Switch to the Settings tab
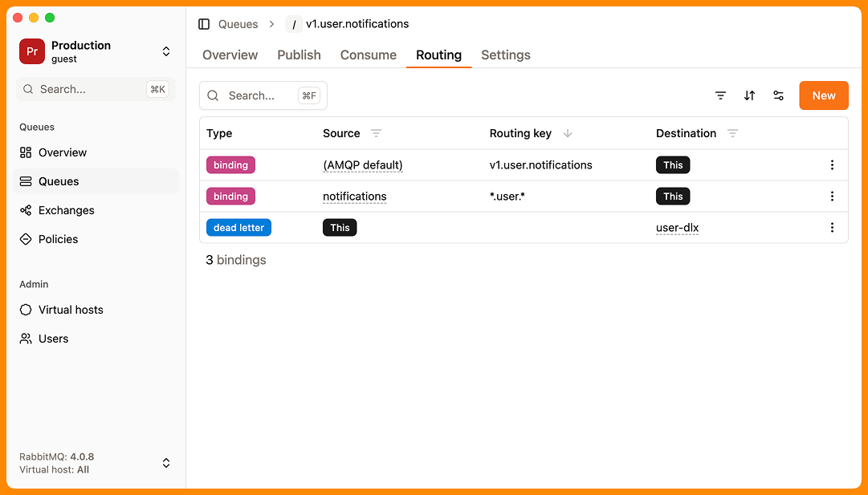Image resolution: width=868 pixels, height=495 pixels. pos(506,55)
